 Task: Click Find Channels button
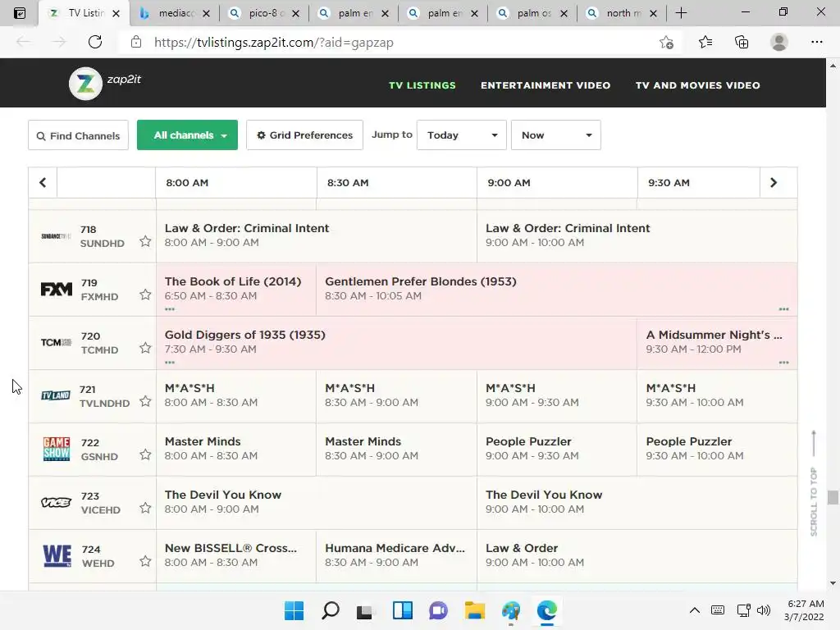click(x=78, y=135)
